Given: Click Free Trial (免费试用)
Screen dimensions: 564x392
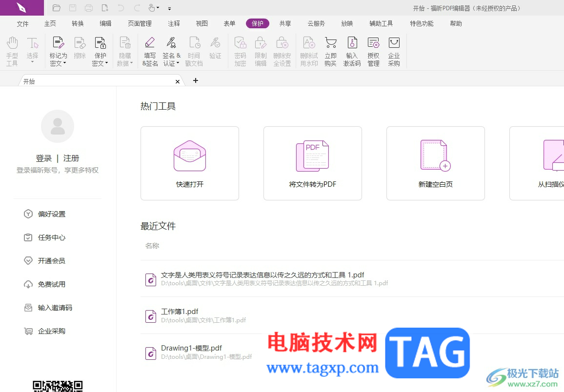Looking at the screenshot, I should click(x=44, y=285).
